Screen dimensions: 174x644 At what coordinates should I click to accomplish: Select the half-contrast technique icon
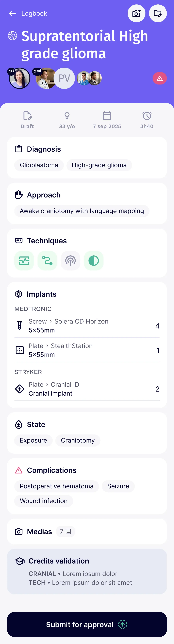(x=94, y=260)
